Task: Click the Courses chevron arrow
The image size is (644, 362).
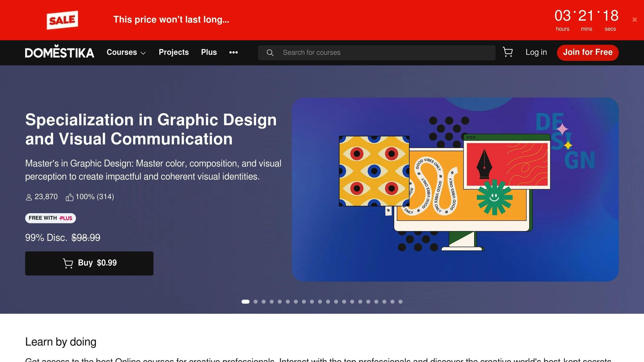Action: (143, 53)
